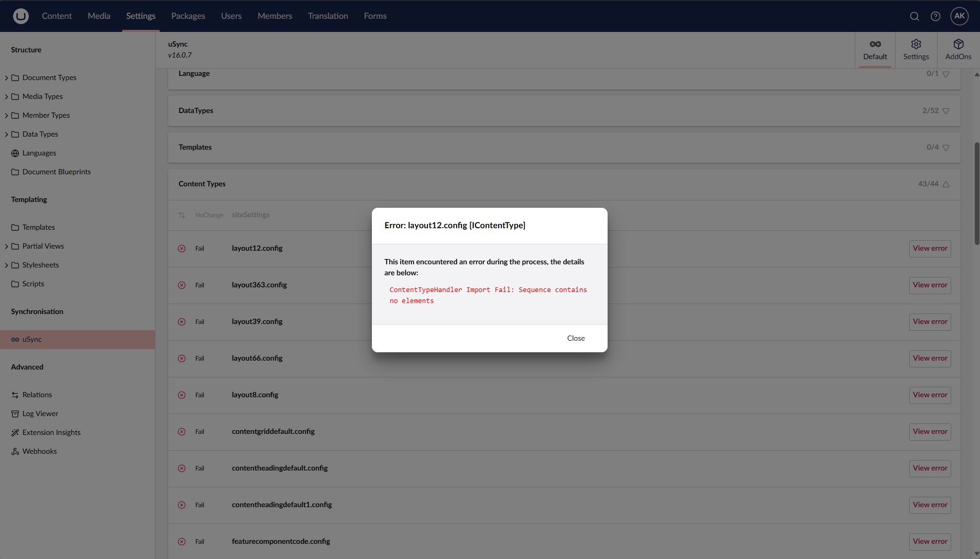Expand the DataTypes results section
Screen dimensions: 980x559
point(946,111)
